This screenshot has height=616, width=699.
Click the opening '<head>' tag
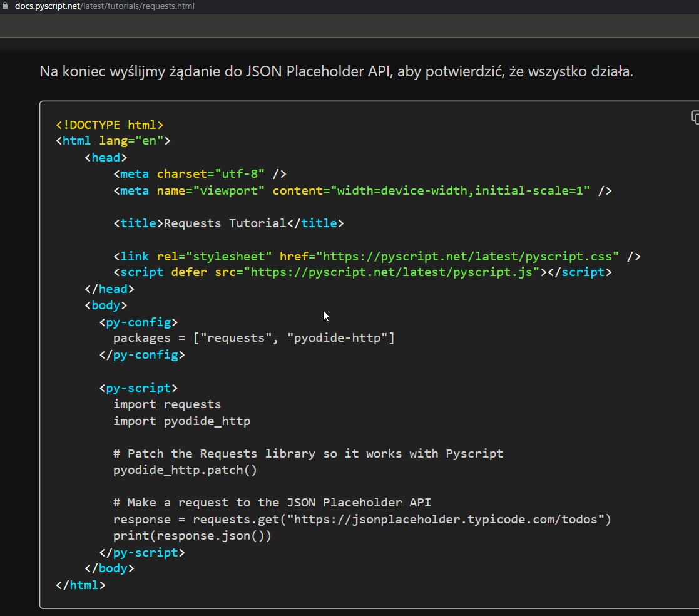click(106, 158)
